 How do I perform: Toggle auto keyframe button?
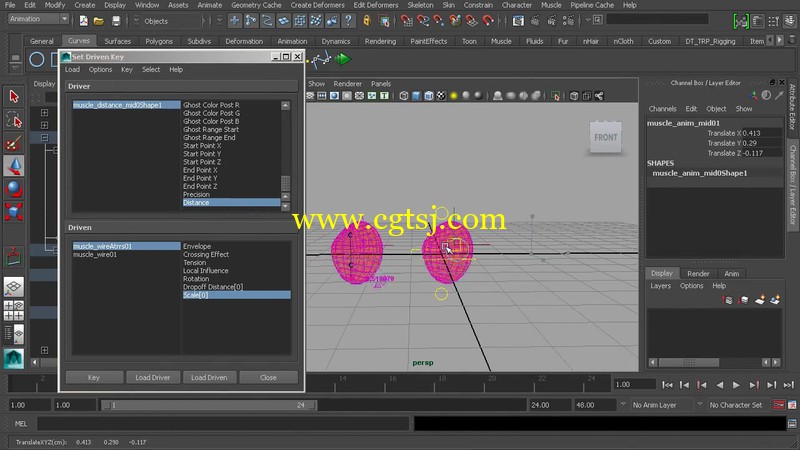[x=779, y=405]
